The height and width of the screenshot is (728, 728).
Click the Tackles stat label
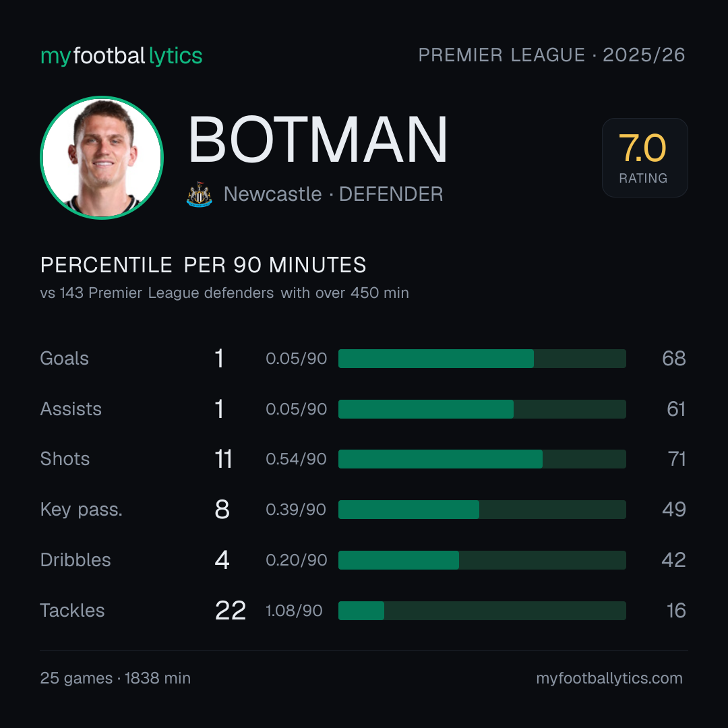point(72,611)
